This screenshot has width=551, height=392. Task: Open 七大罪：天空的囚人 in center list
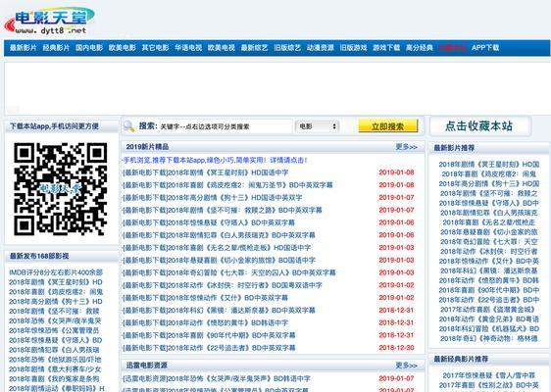[x=229, y=272]
